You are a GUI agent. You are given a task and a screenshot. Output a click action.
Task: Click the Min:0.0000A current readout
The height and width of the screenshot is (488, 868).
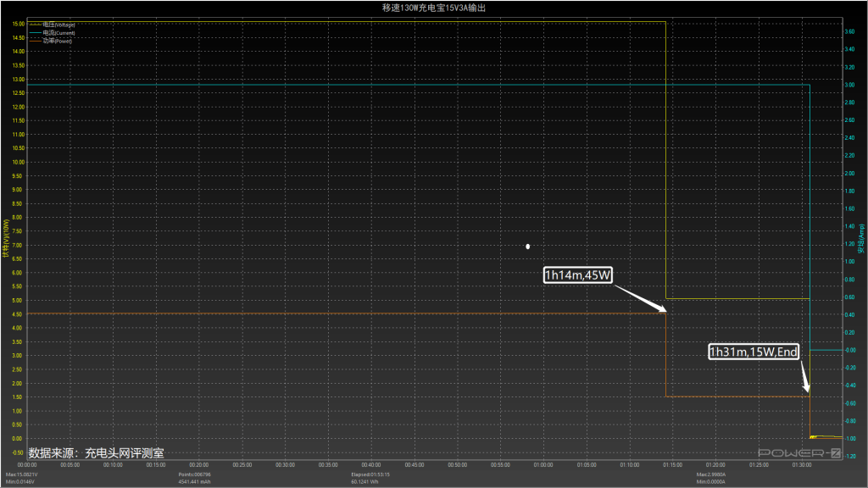tap(711, 482)
